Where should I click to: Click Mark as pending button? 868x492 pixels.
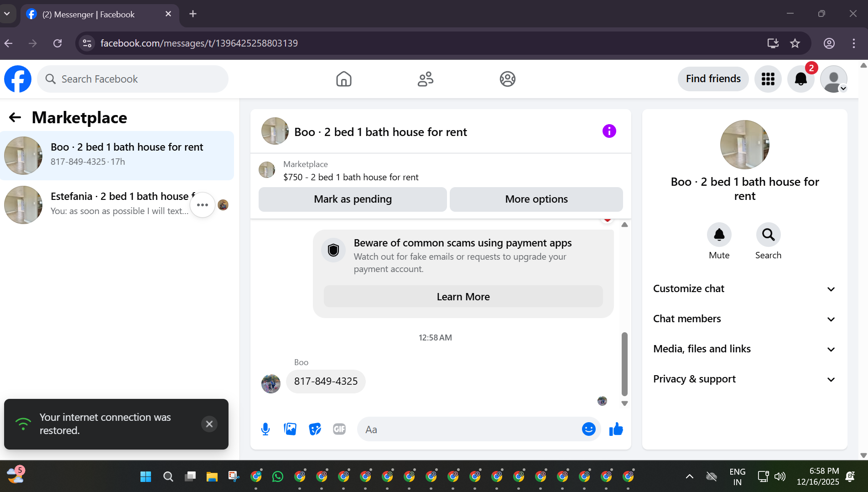pyautogui.click(x=353, y=199)
